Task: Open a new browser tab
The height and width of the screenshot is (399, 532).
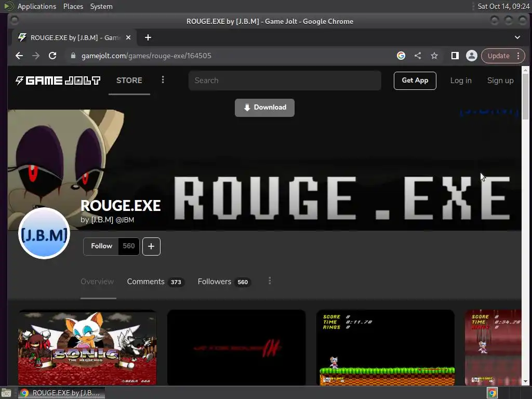Action: click(x=148, y=37)
